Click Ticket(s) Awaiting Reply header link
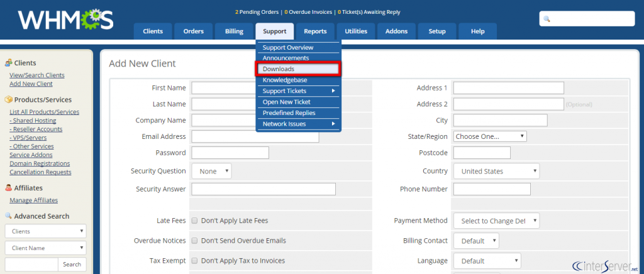The image size is (644, 274). click(369, 13)
